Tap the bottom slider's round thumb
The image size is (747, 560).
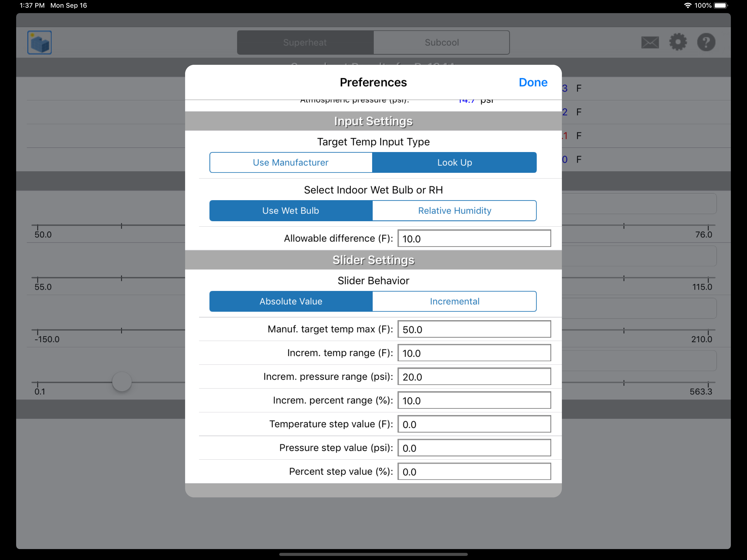pyautogui.click(x=122, y=382)
